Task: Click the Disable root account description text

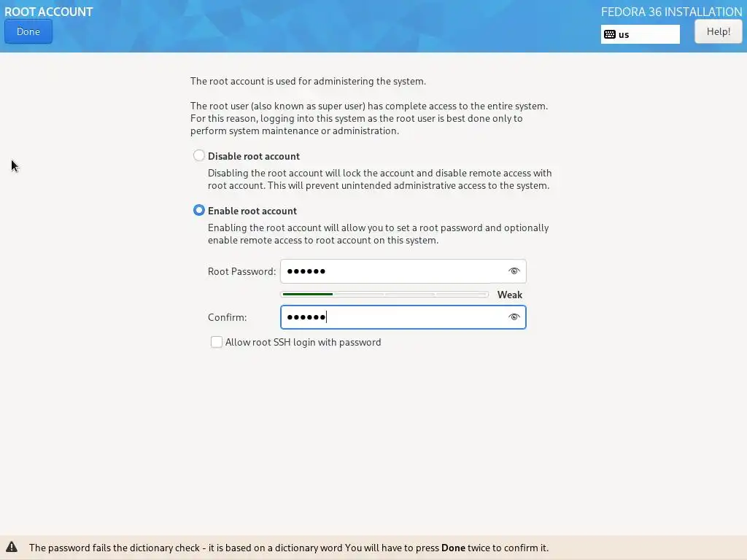Action: 379,179
